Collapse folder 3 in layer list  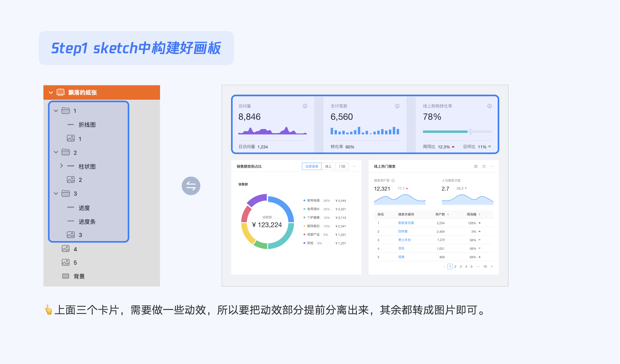click(56, 194)
